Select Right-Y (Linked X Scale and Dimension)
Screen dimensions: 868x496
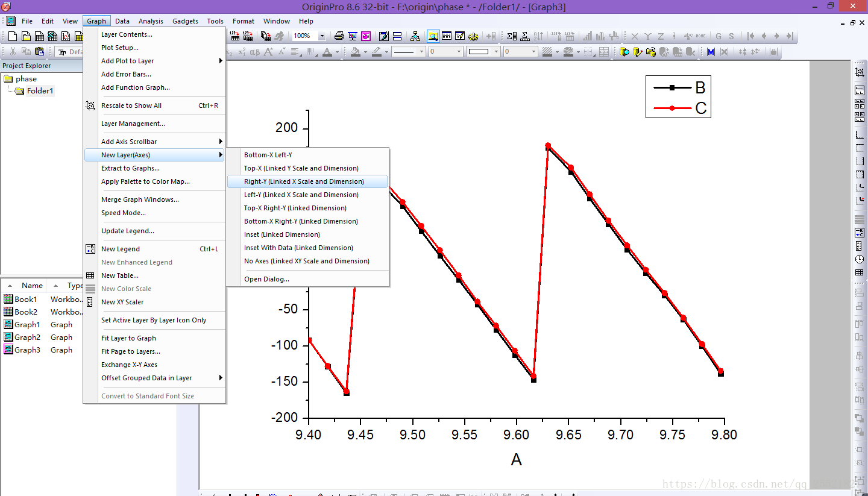(x=307, y=181)
